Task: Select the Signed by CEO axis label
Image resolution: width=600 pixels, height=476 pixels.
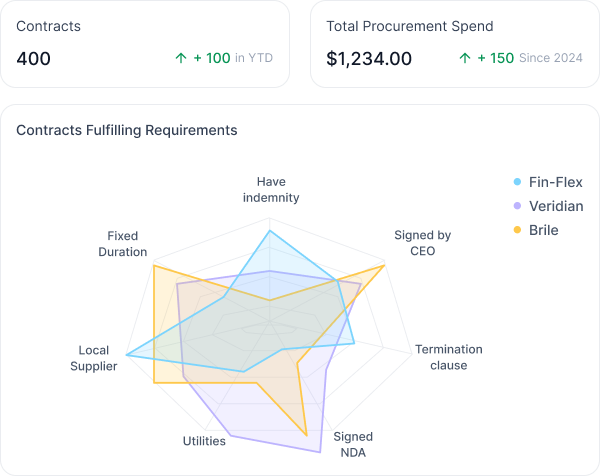Action: pos(422,243)
